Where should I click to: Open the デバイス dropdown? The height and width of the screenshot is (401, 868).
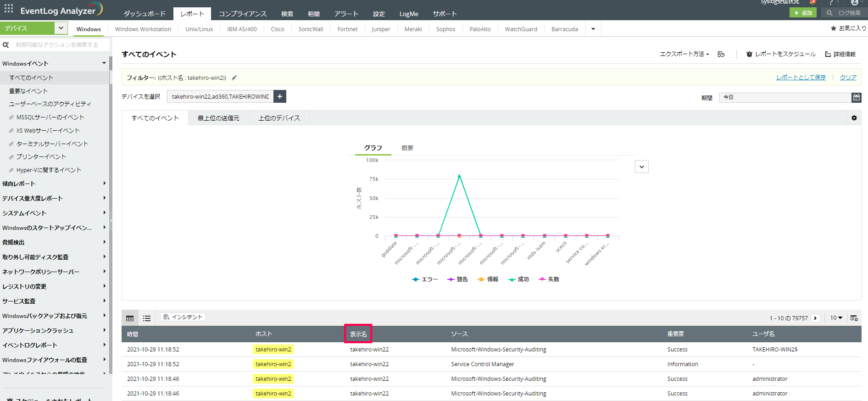tap(61, 28)
